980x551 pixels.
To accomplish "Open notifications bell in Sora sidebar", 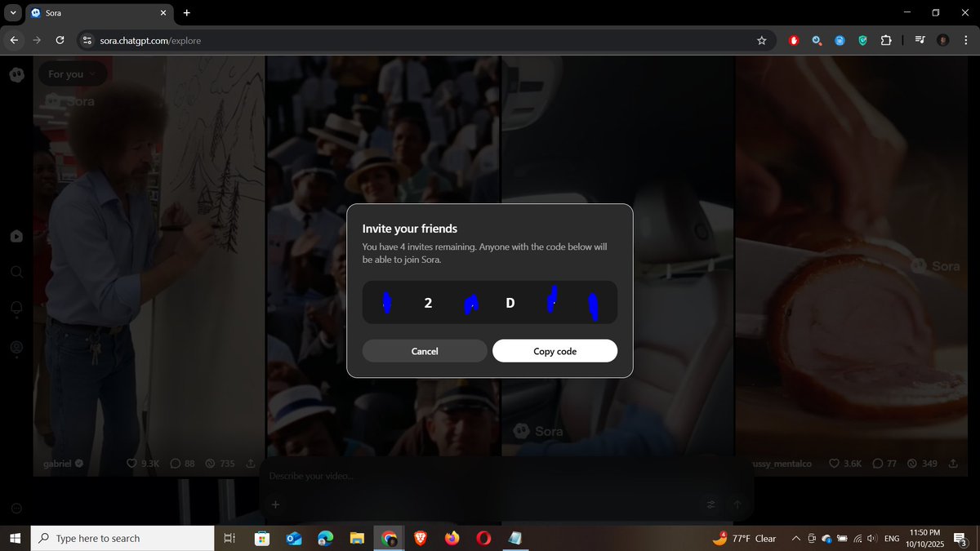I will click(x=16, y=309).
